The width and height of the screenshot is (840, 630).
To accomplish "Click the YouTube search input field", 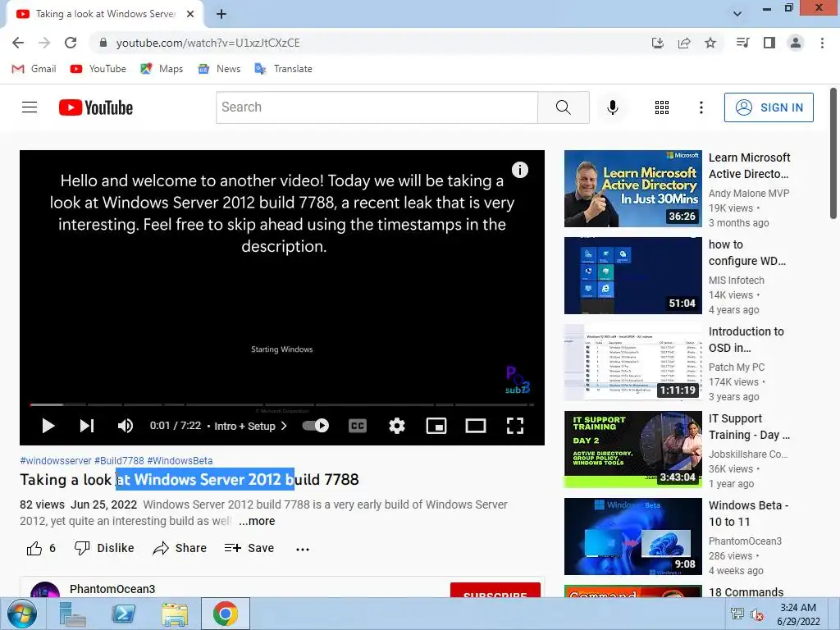I will coord(377,107).
